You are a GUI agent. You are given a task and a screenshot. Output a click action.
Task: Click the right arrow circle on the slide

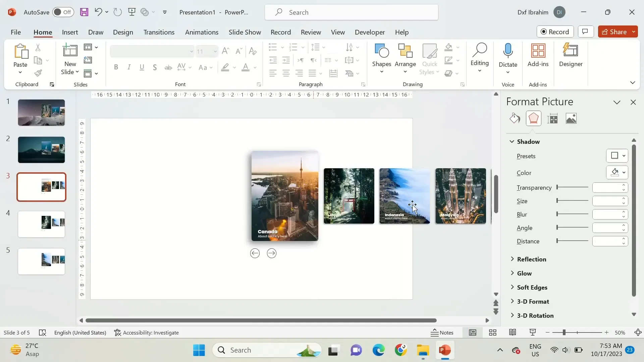[x=272, y=253]
